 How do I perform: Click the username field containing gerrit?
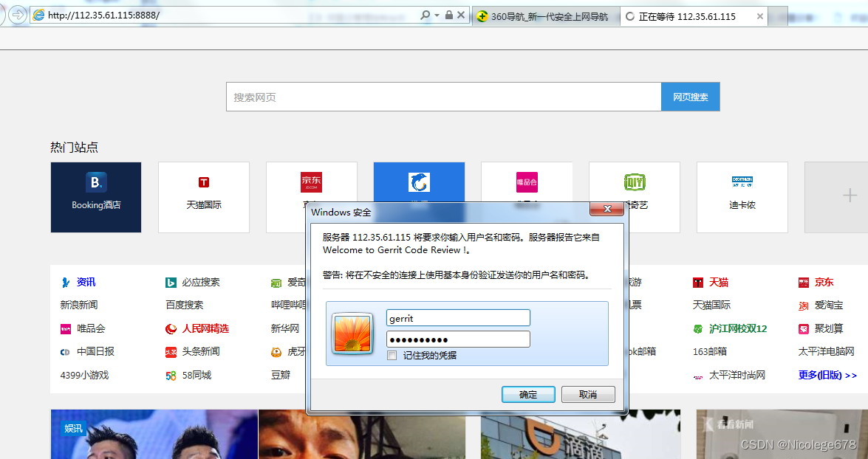(458, 318)
